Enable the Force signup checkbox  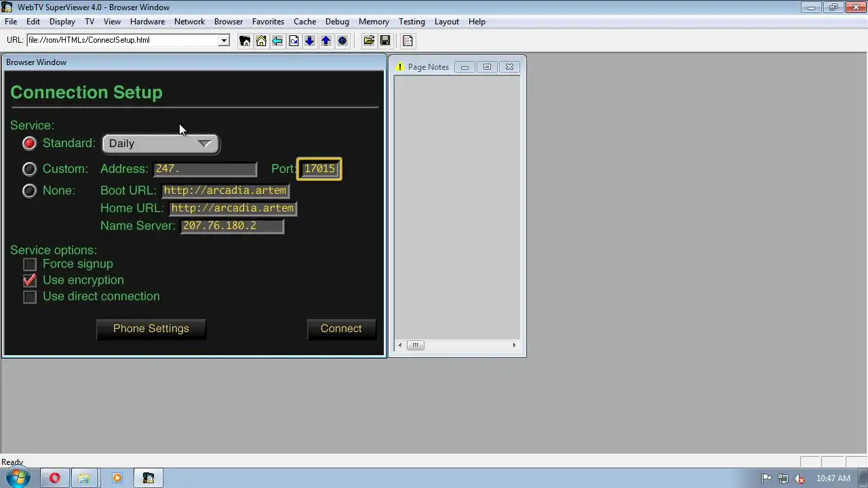(30, 264)
